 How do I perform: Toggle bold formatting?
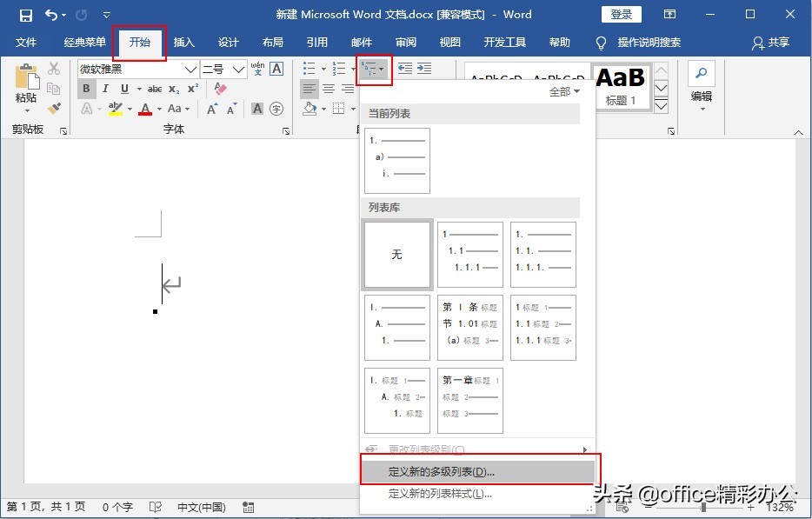click(86, 89)
